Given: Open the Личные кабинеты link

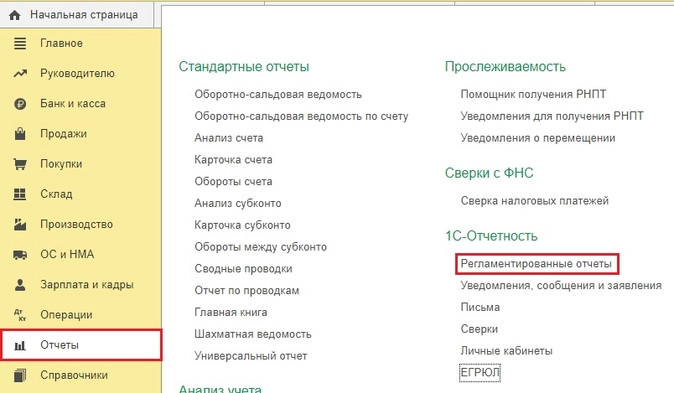Looking at the screenshot, I should (506, 351).
